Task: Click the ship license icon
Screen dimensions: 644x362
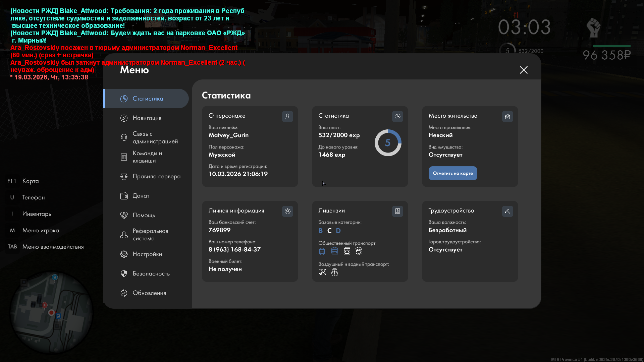Action: [x=334, y=272]
